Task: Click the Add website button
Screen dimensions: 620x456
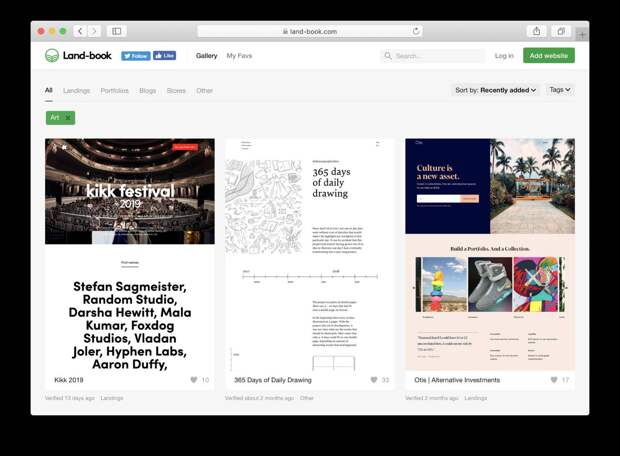Action: 549,56
